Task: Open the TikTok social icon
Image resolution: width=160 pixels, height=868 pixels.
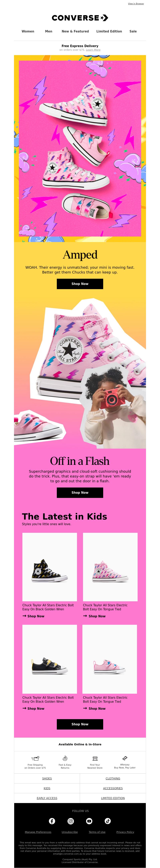Action: tap(108, 821)
